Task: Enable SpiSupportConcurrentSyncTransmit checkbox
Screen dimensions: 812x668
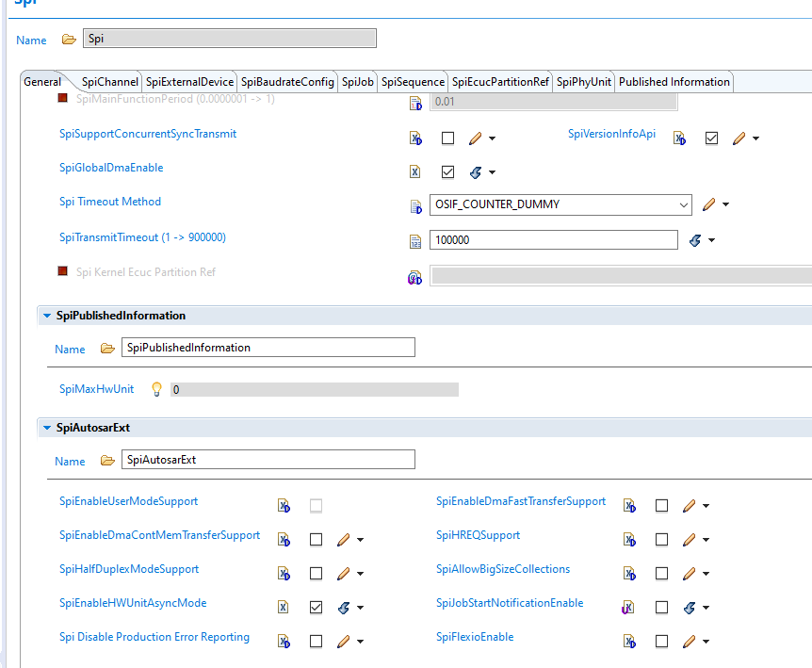Action: pos(448,138)
